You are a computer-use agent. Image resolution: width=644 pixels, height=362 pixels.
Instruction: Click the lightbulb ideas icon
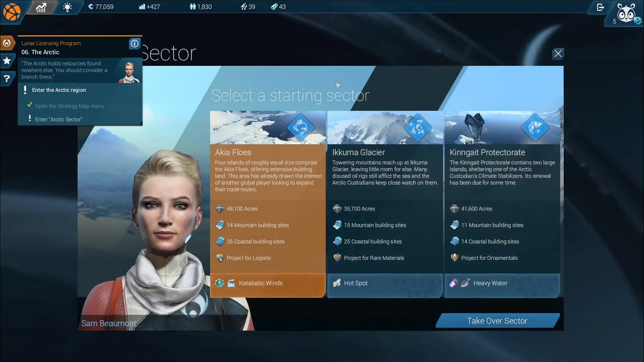[x=67, y=7]
